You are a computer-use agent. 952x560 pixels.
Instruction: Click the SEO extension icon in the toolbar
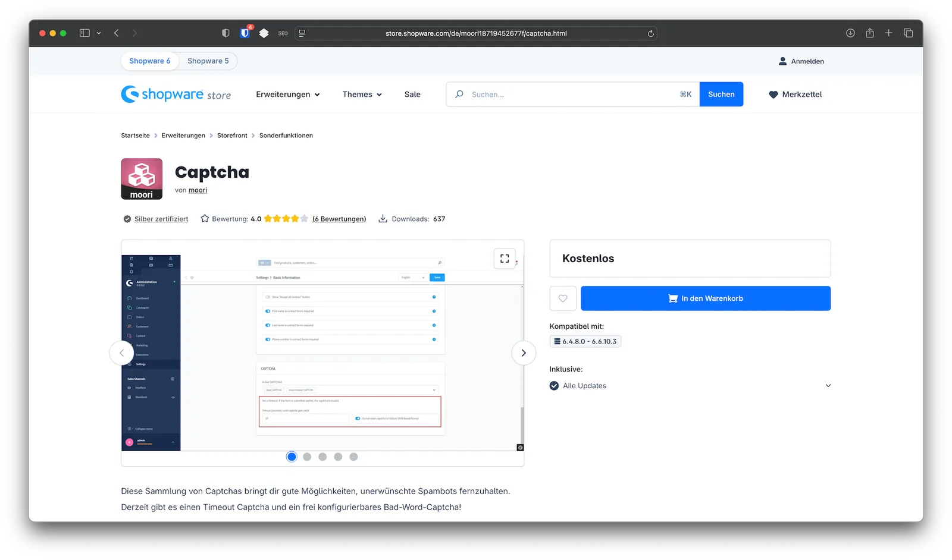point(283,33)
